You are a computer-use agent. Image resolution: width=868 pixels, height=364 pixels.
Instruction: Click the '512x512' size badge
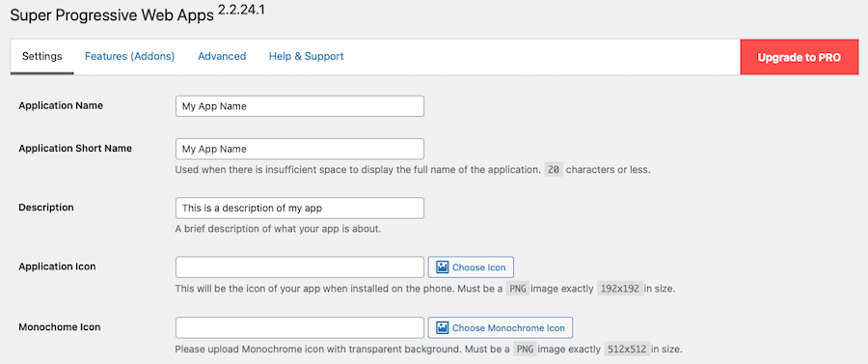[x=627, y=350]
